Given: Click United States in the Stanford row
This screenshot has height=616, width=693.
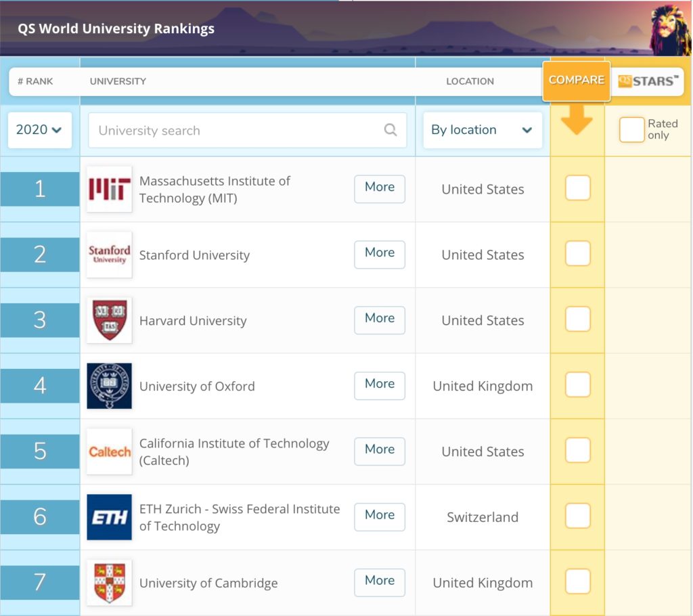Looking at the screenshot, I should point(483,255).
